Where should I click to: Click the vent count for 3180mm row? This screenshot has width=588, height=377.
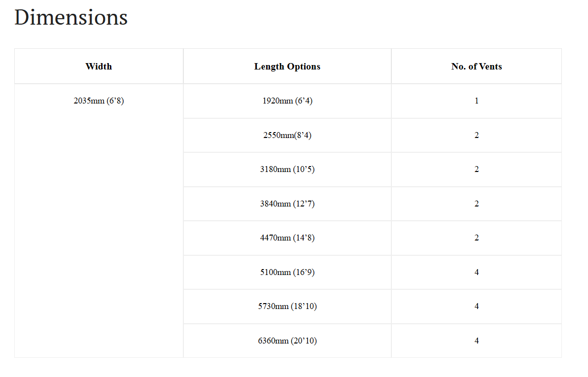[x=477, y=169]
